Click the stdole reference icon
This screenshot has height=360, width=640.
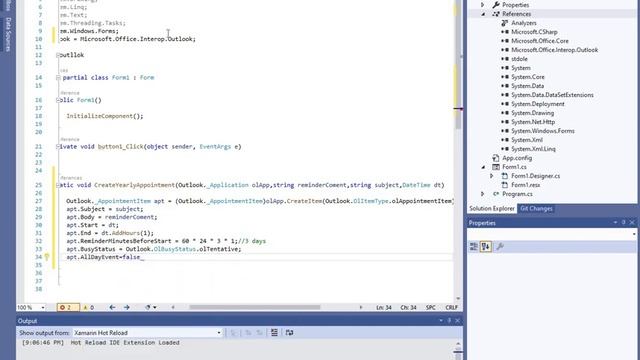505,59
